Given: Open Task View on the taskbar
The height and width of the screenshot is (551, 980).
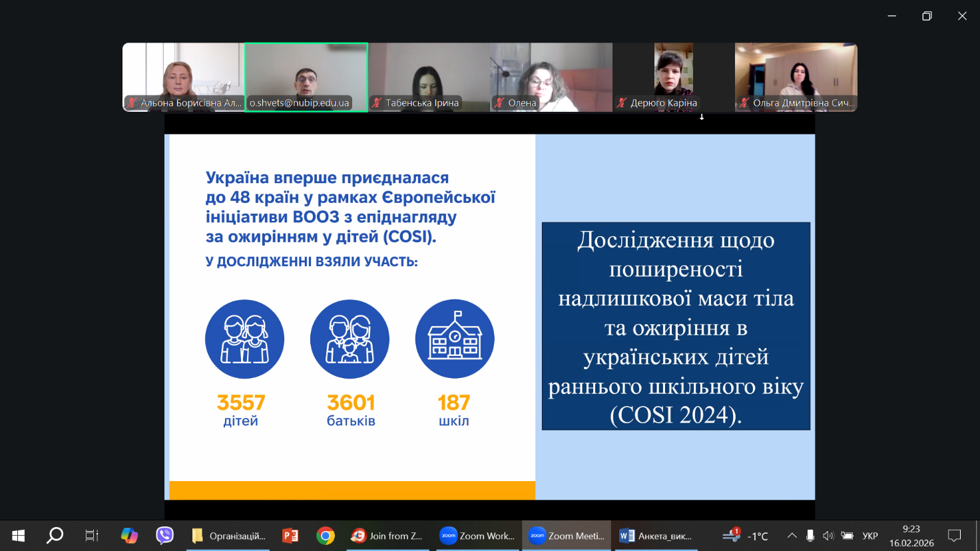Looking at the screenshot, I should point(92,536).
